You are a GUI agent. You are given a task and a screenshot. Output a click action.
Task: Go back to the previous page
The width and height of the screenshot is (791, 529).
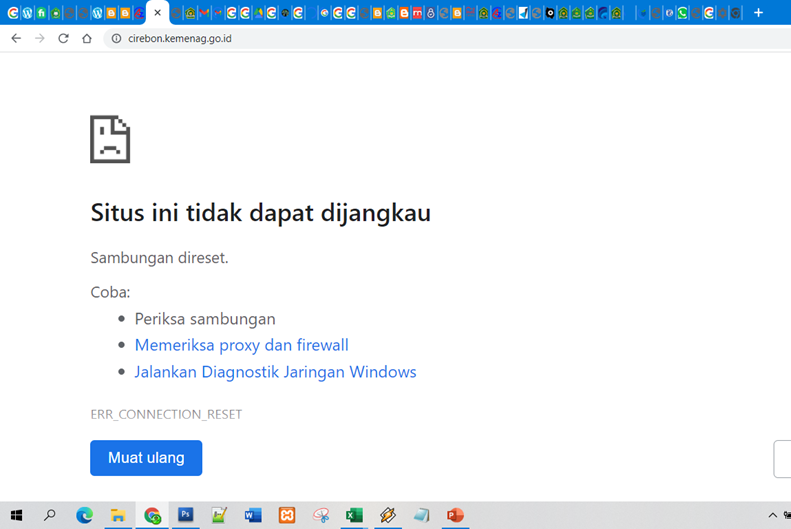pos(16,38)
